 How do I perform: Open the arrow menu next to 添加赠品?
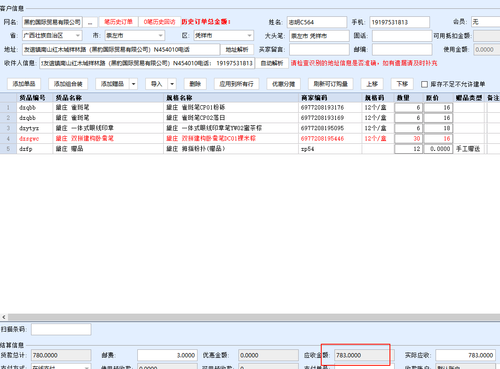[133, 84]
